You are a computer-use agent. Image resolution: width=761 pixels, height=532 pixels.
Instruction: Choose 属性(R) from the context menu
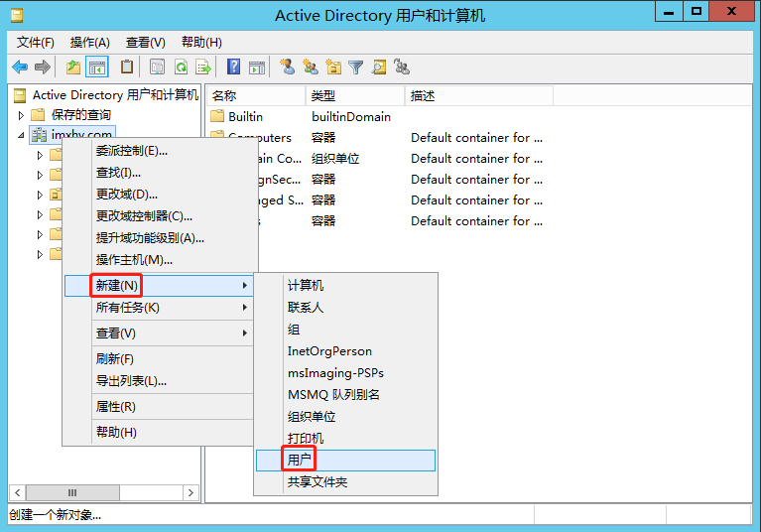click(x=159, y=407)
